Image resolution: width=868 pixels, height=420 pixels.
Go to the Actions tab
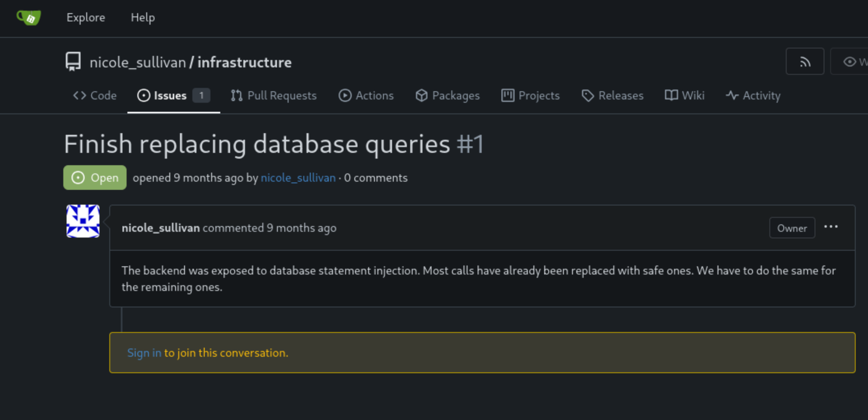click(366, 96)
